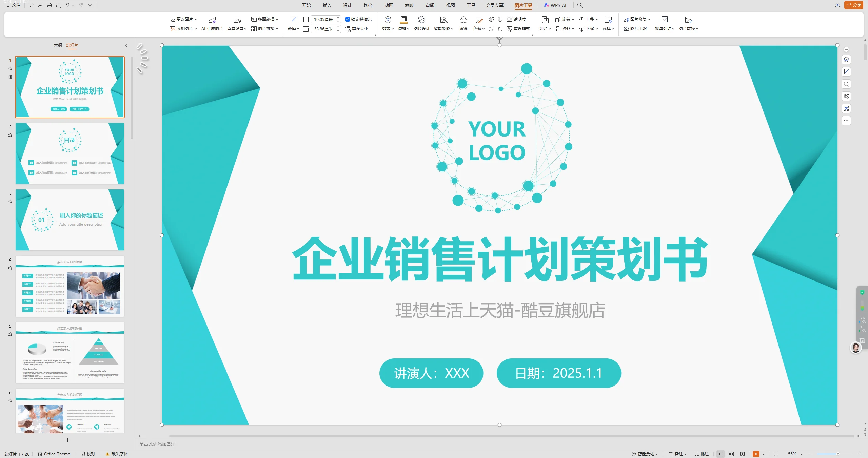Switch to reading view book icon
The height and width of the screenshot is (458, 868).
tap(742, 454)
